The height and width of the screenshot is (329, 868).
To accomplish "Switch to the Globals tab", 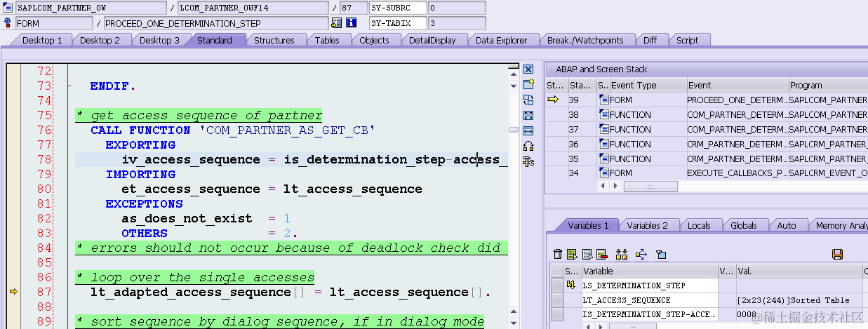I will pyautogui.click(x=743, y=225).
